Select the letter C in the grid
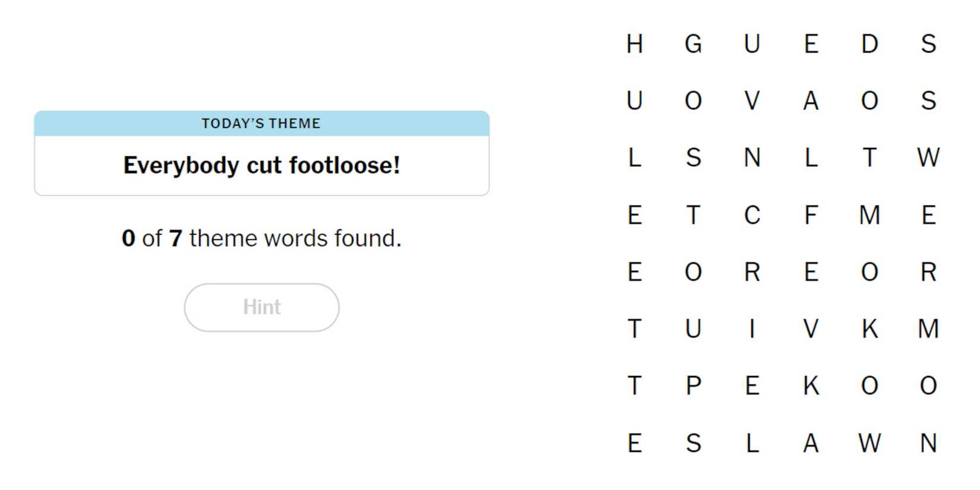This screenshot has height=490, width=980. 752,215
